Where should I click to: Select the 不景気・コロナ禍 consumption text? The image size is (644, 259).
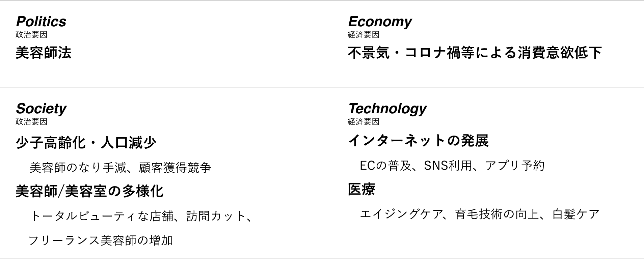[475, 53]
